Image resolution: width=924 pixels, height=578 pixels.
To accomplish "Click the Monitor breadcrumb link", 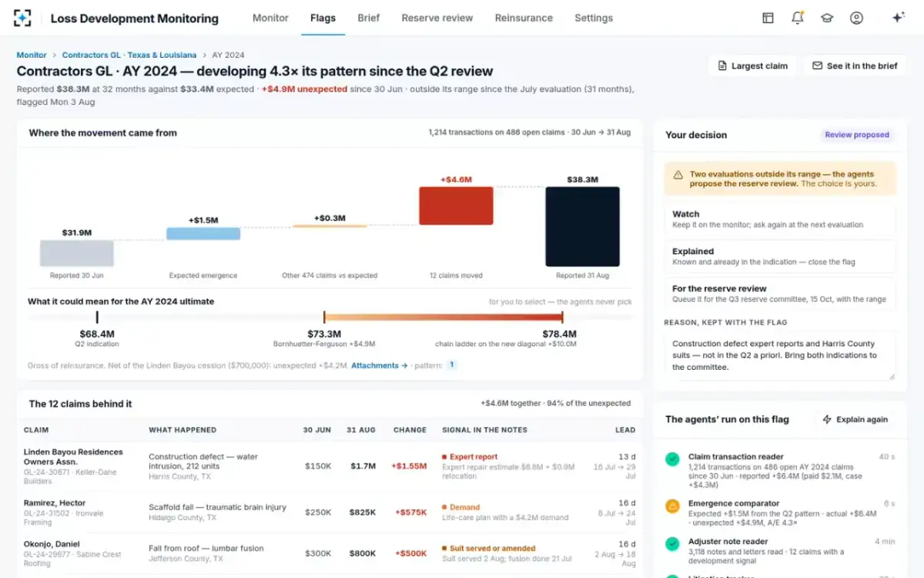I will tap(32, 55).
